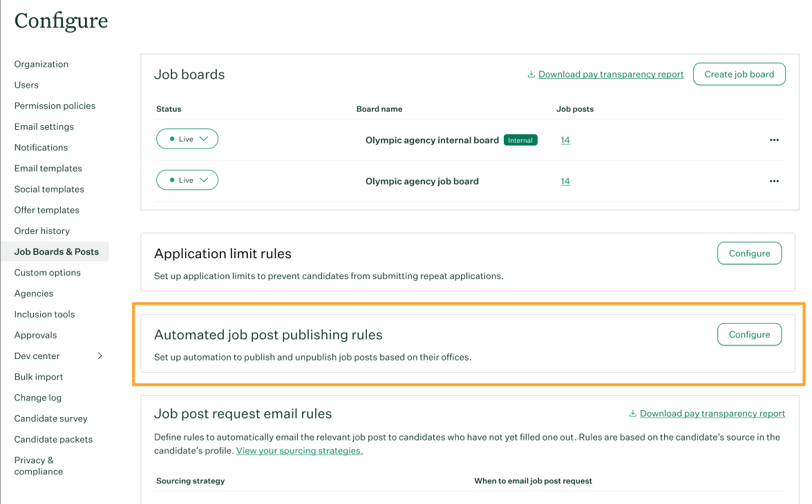Open 14 job posts for Olympic agency job board
Image resolution: width=812 pixels, height=504 pixels.
click(565, 181)
